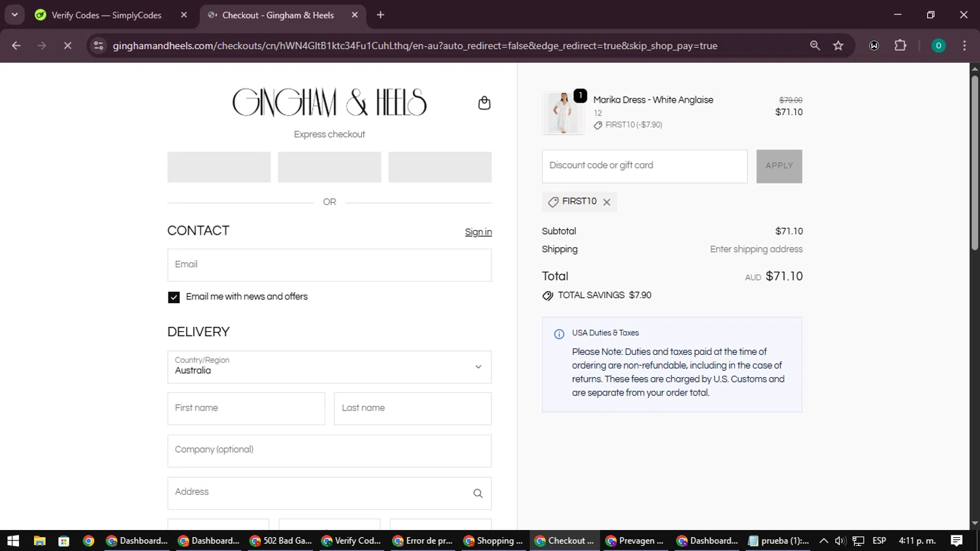Open the Extensions puzzle icon

click(900, 46)
